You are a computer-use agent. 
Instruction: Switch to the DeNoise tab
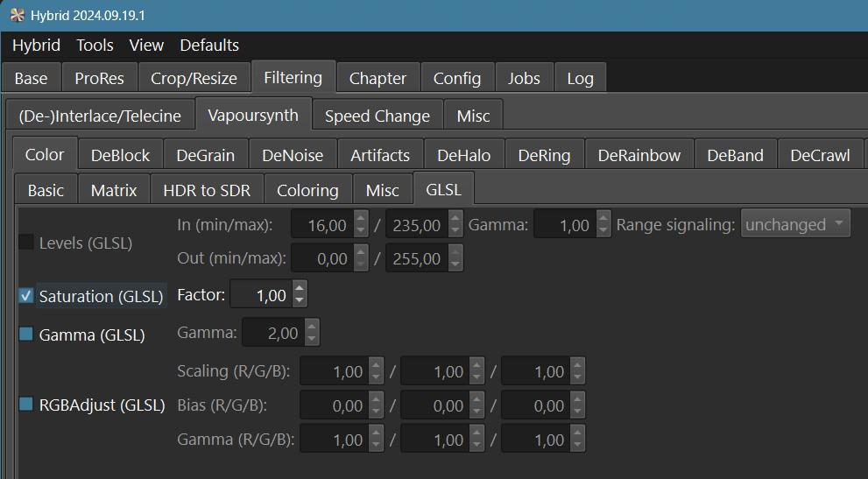pos(293,155)
